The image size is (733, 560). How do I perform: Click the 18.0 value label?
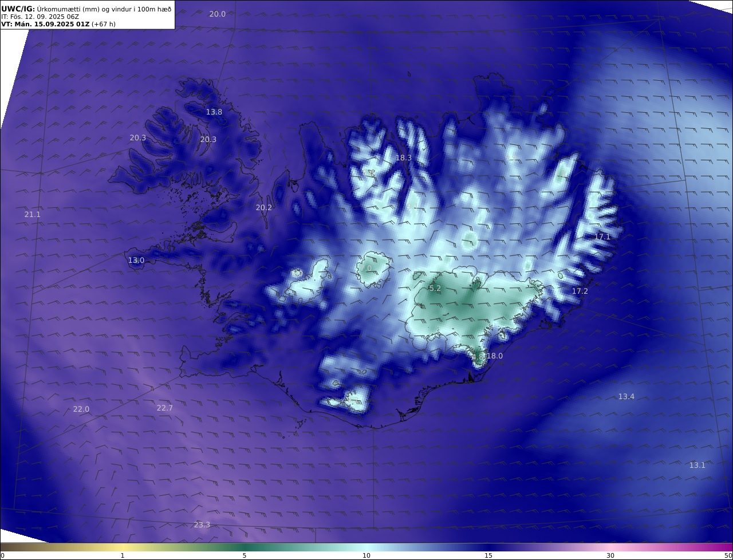494,356
